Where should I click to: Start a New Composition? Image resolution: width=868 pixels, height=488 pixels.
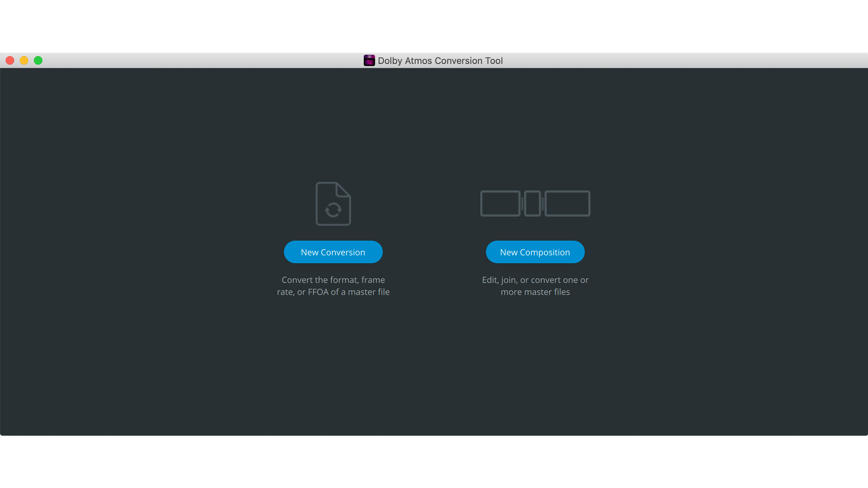pyautogui.click(x=535, y=252)
